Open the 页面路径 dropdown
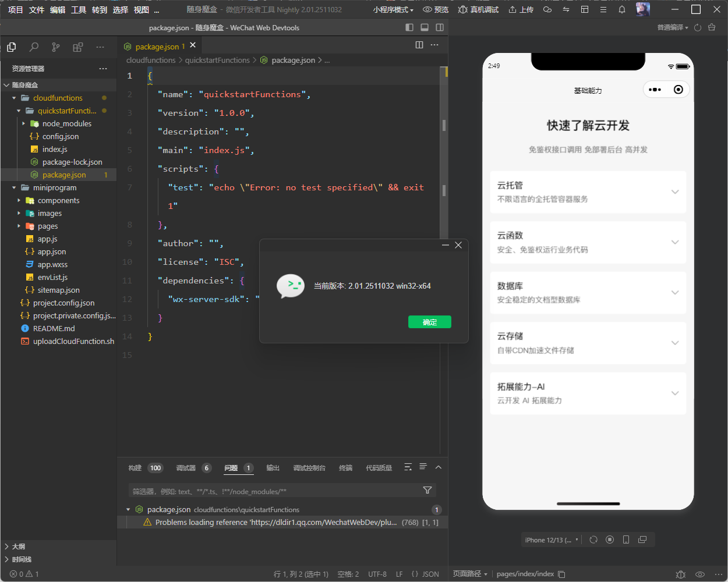 (470, 574)
